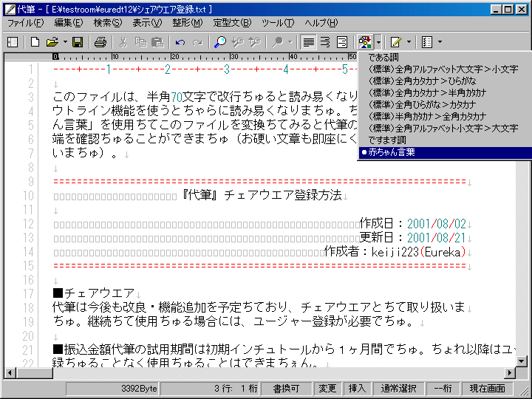Click the horizontal scrollbar right arrow
The height and width of the screenshot is (399, 532).
510,373
